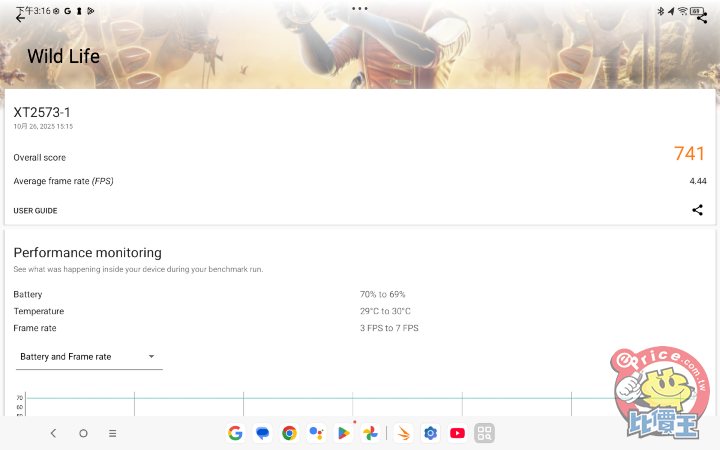Launch YouTube from the taskbar
The height and width of the screenshot is (450, 720).
point(457,433)
